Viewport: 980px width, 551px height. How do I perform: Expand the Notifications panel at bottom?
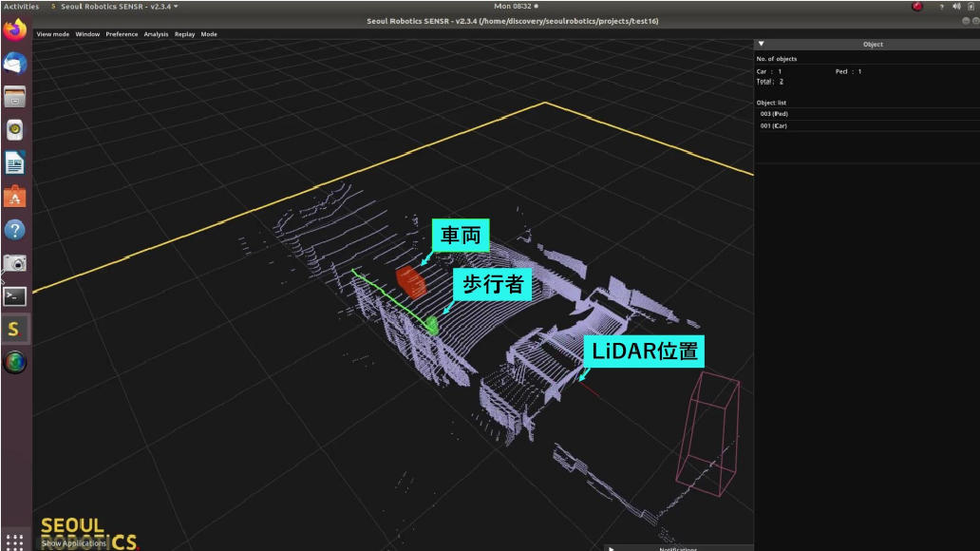point(611,548)
